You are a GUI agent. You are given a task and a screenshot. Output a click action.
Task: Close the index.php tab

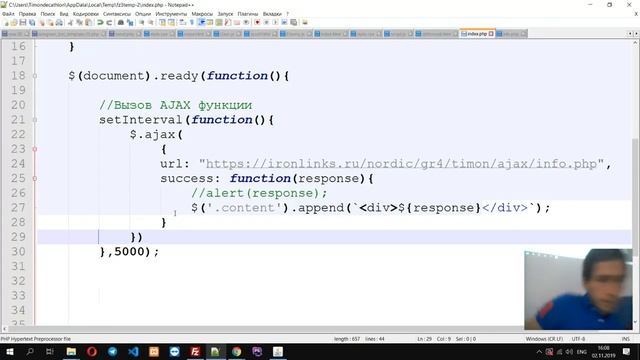pyautogui.click(x=491, y=34)
